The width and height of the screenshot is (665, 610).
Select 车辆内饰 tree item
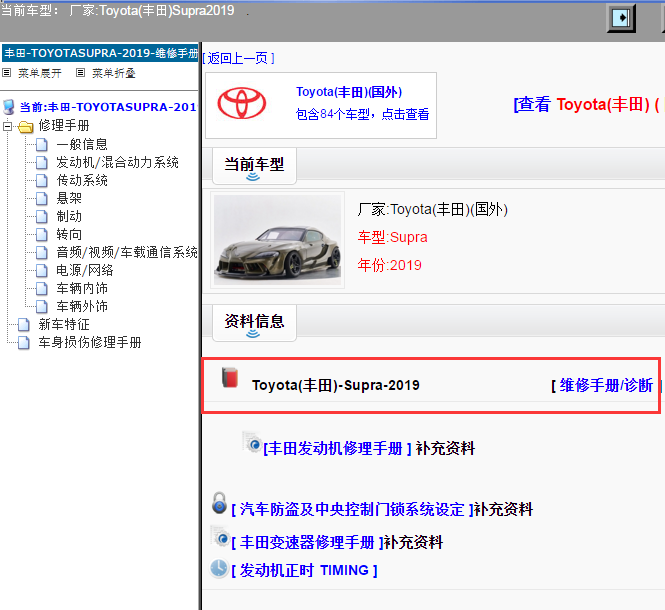(x=82, y=289)
